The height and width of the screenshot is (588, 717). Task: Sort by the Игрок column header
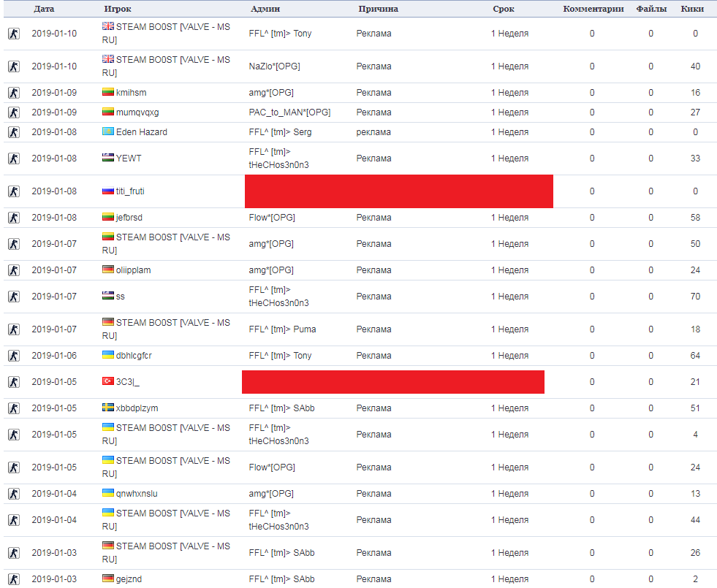click(118, 9)
